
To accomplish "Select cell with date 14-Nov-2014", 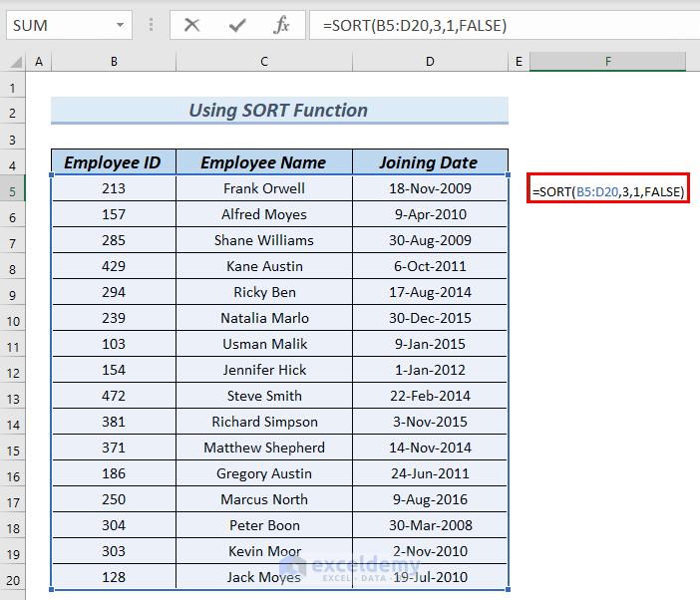I will click(430, 447).
